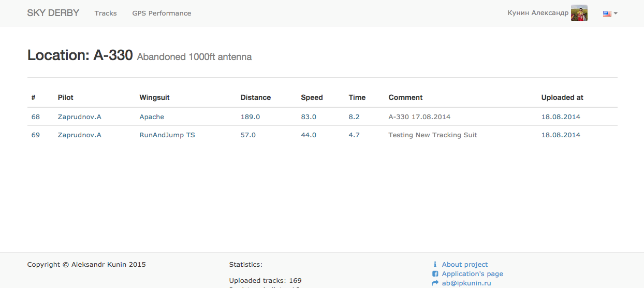Click the RunAndJump TS wingsuit link
The height and width of the screenshot is (288, 644).
pos(167,135)
